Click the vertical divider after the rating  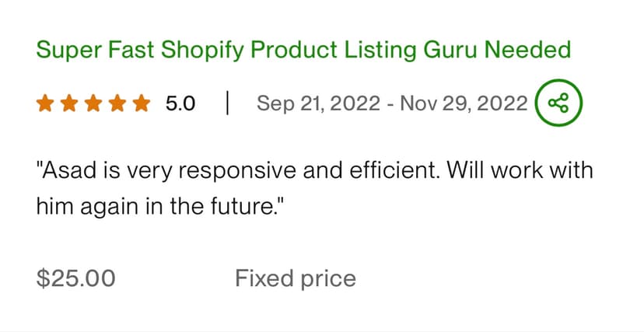coord(226,103)
